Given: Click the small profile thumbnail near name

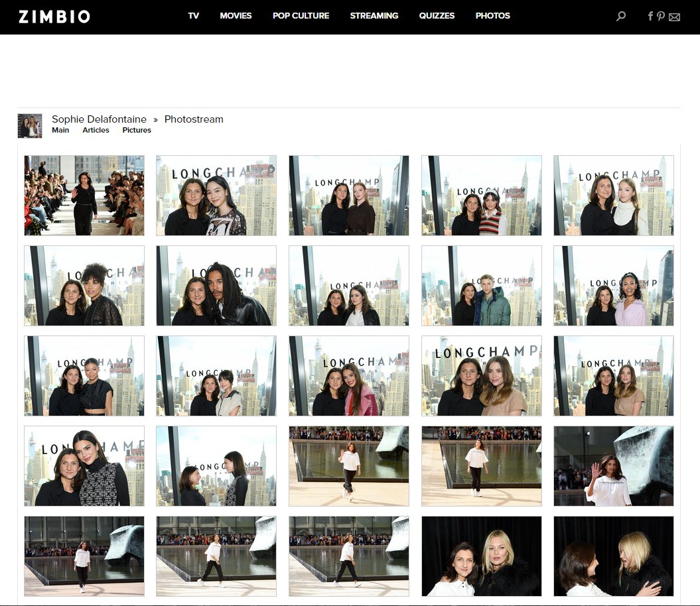Looking at the screenshot, I should point(30,126).
